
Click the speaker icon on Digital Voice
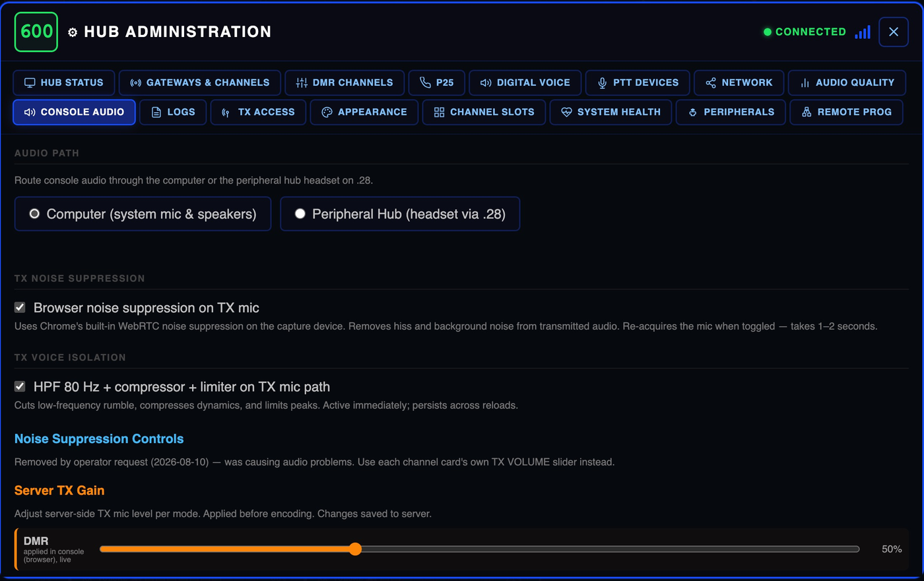486,83
